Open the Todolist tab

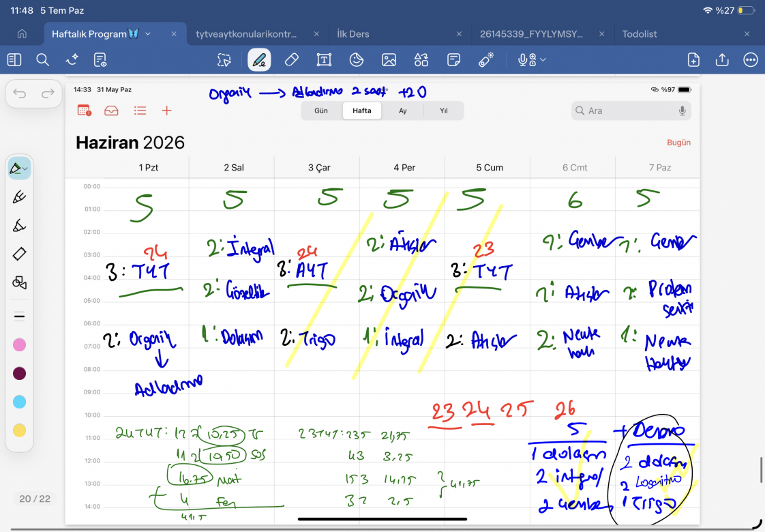click(640, 34)
